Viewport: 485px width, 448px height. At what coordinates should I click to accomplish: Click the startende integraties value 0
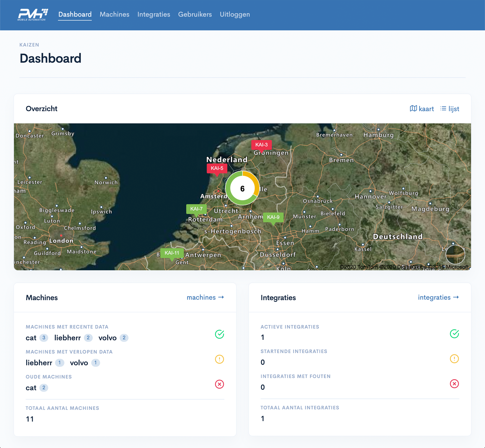tap(263, 362)
